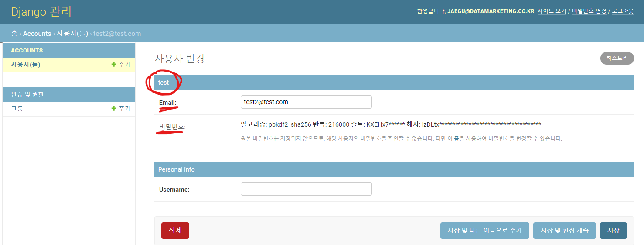Screen dimensions: 644x245
Task: Open the Django 관리 site title
Action: tap(41, 11)
